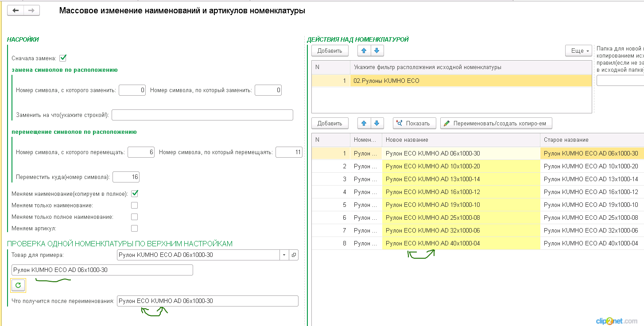
Task: Select new name 'Рулон ECO KUMHO AD 10x1000-20'
Action: pos(461,167)
